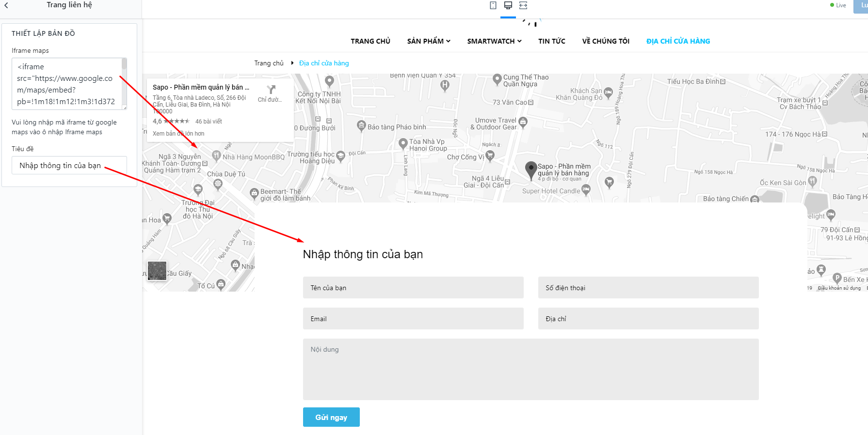This screenshot has width=868, height=435.
Task: Click the Xem bản đồ lớn hơn link
Action: pyautogui.click(x=178, y=134)
